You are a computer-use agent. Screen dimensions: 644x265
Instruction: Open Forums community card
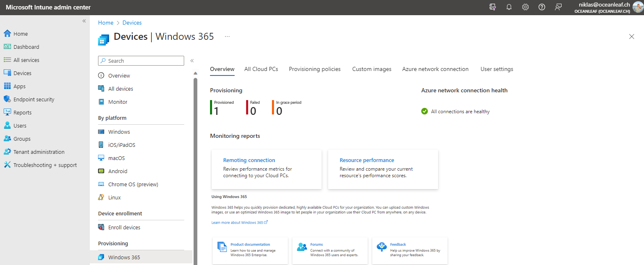[x=330, y=250]
